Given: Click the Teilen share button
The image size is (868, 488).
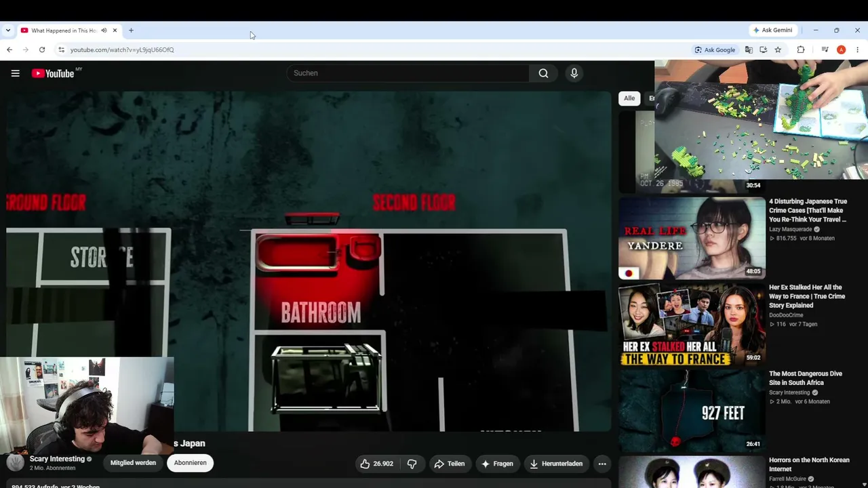Looking at the screenshot, I should [450, 464].
